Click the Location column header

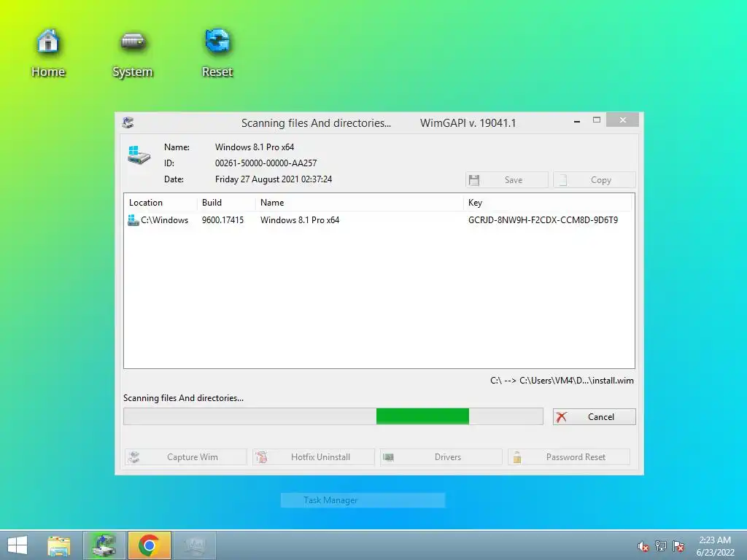pyautogui.click(x=160, y=203)
